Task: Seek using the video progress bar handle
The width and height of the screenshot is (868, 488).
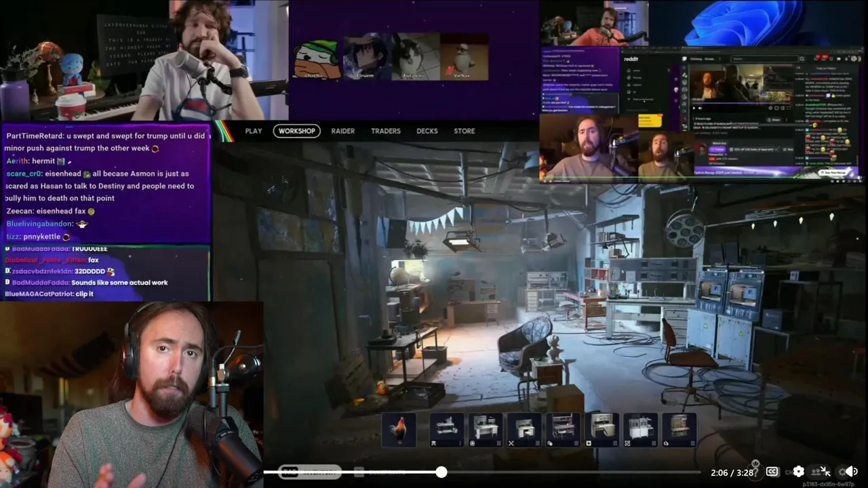Action: 441,472
